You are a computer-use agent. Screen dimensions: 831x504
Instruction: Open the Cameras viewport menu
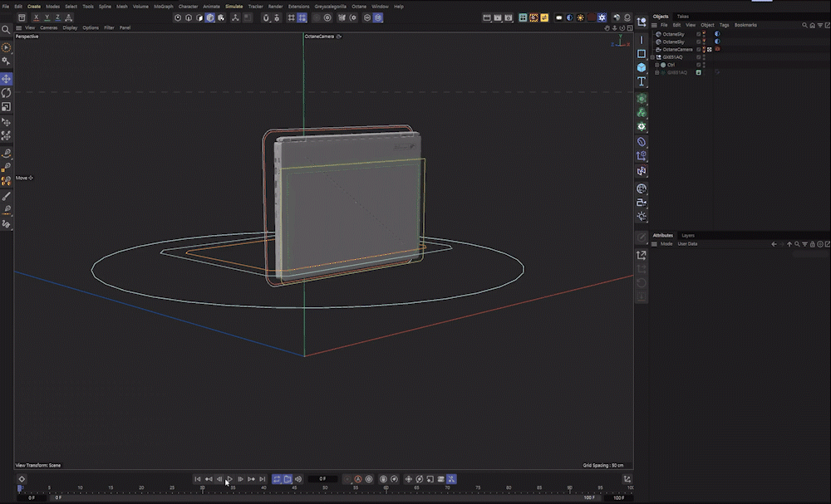(x=49, y=27)
